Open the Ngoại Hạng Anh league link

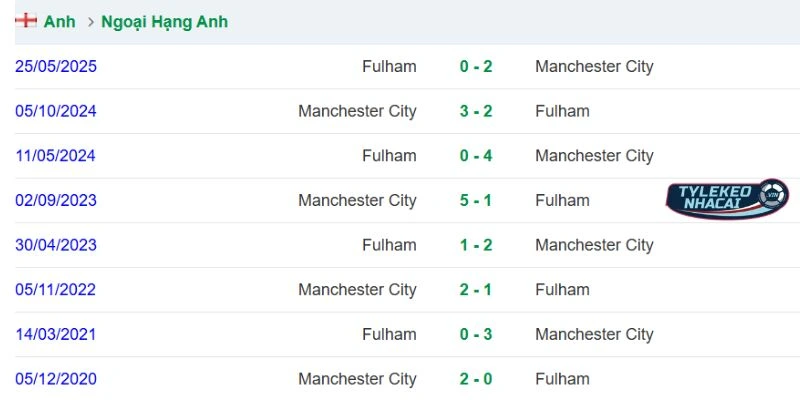pyautogui.click(x=164, y=21)
